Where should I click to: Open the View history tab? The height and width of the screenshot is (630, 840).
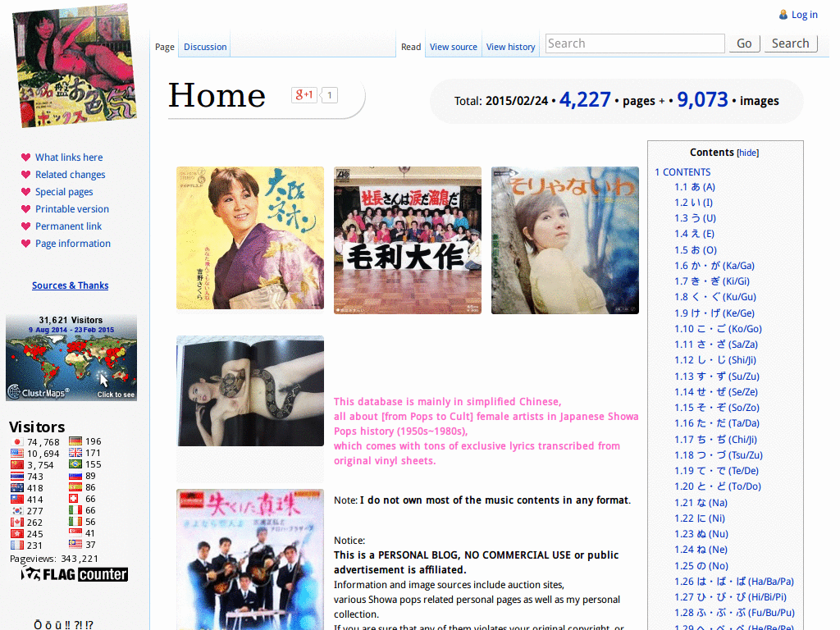point(510,47)
